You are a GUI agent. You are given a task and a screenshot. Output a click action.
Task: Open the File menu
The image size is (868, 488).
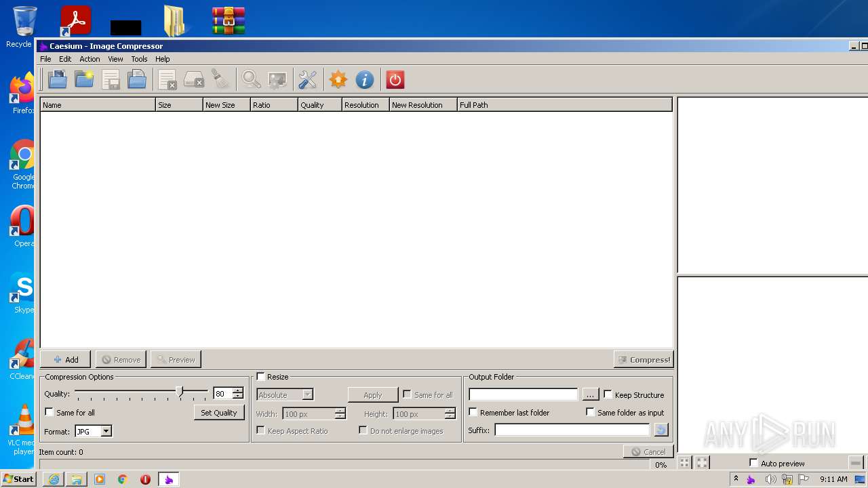[45, 59]
